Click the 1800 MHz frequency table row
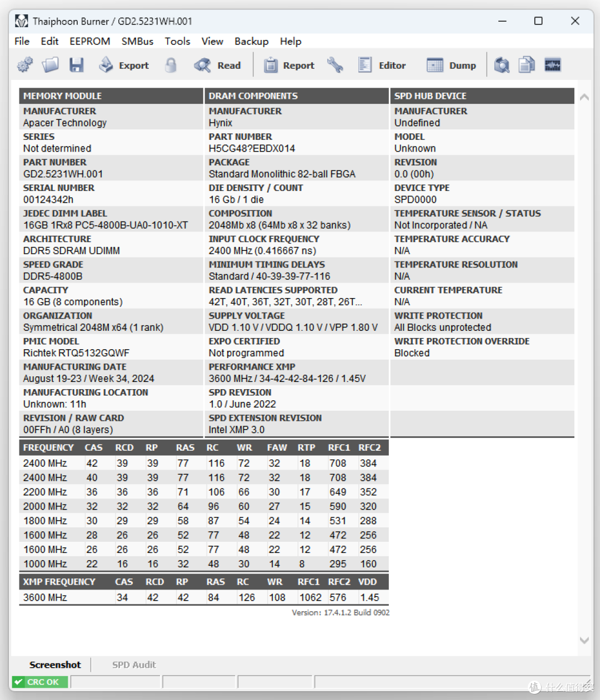The width and height of the screenshot is (600, 700). click(204, 521)
